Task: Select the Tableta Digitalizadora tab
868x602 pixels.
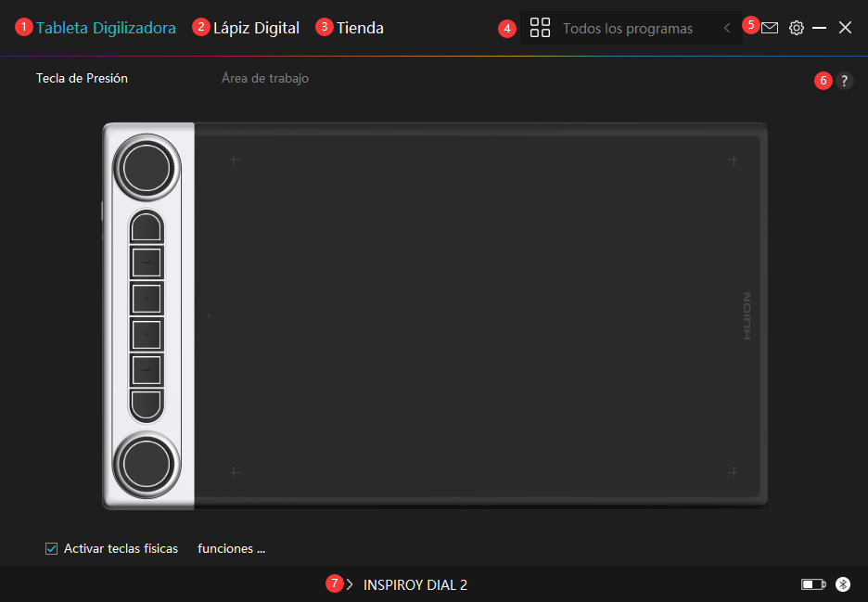Action: point(106,28)
